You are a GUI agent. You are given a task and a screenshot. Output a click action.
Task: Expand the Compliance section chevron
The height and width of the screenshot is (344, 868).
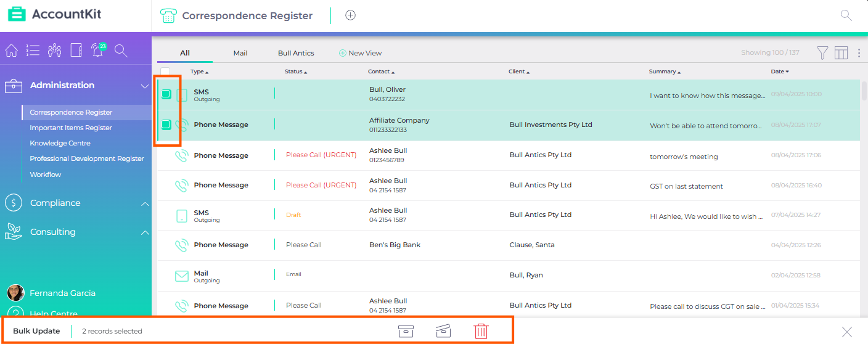tap(144, 203)
